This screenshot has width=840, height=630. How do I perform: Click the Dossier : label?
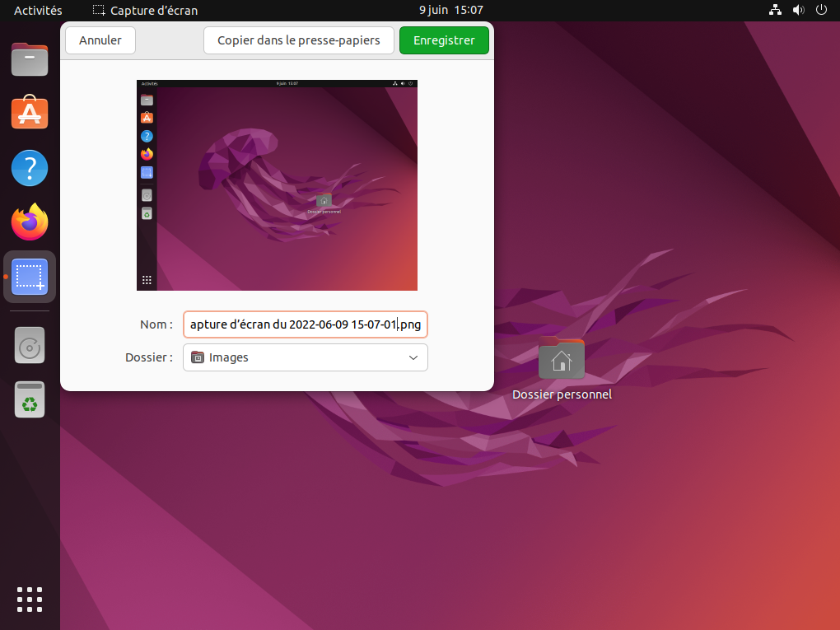[x=149, y=357]
